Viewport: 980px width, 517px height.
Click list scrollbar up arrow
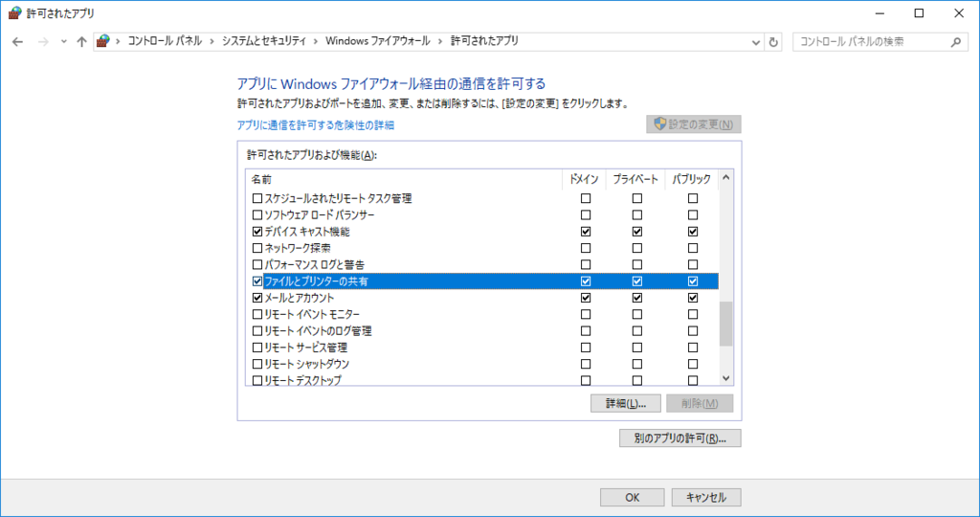tap(725, 177)
